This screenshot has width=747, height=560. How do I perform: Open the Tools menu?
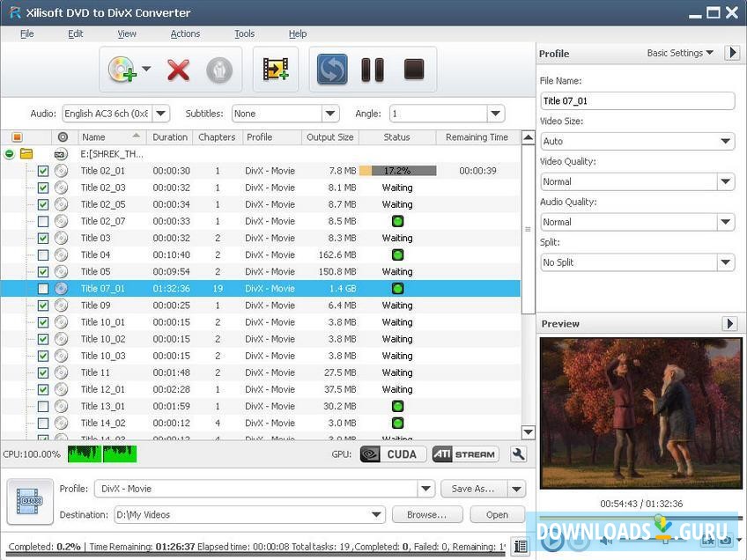click(244, 33)
